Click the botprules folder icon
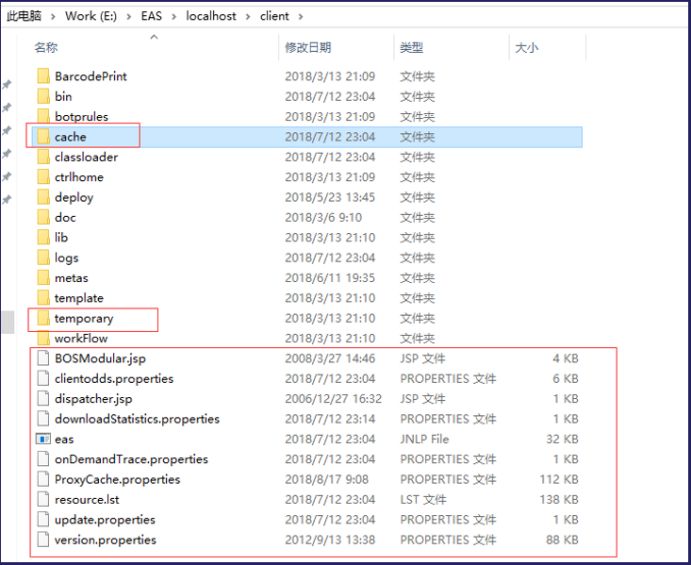This screenshot has height=565, width=691. 43,117
